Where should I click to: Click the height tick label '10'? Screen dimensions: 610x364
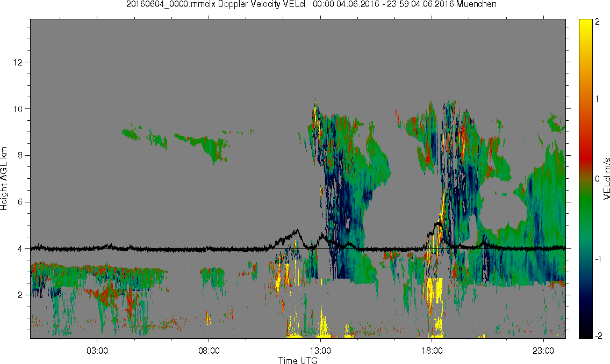click(x=18, y=109)
